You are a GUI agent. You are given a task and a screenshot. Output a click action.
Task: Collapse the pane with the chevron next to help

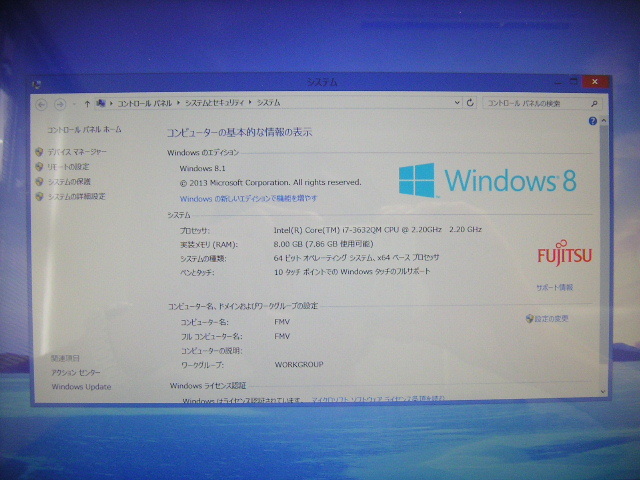(604, 121)
